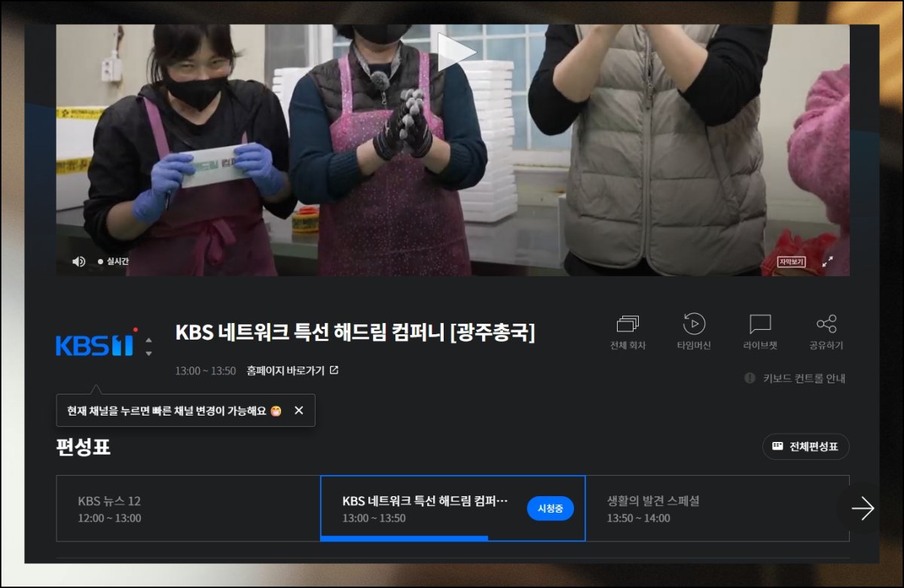This screenshot has width=904, height=588.
Task: Click the 시청중 watching badge
Action: point(550,508)
